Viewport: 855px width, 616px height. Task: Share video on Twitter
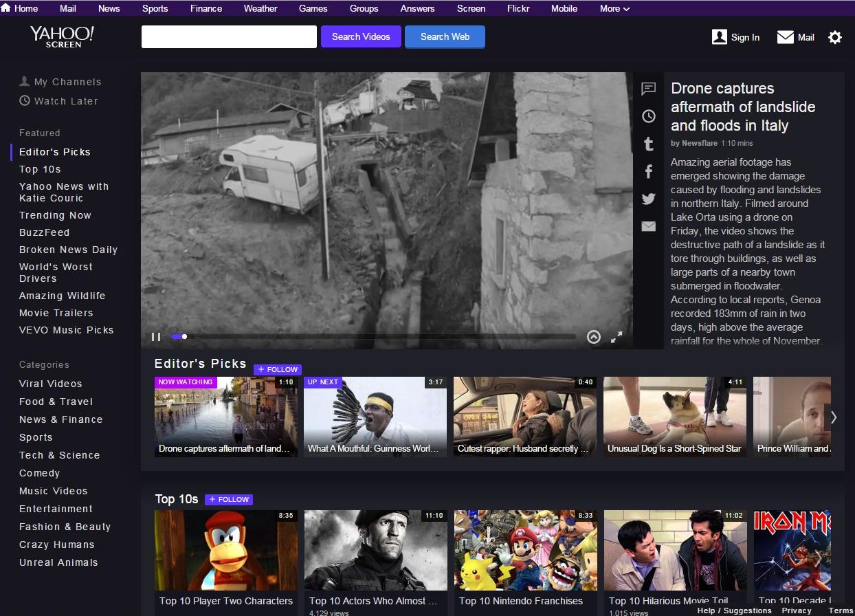click(x=648, y=199)
